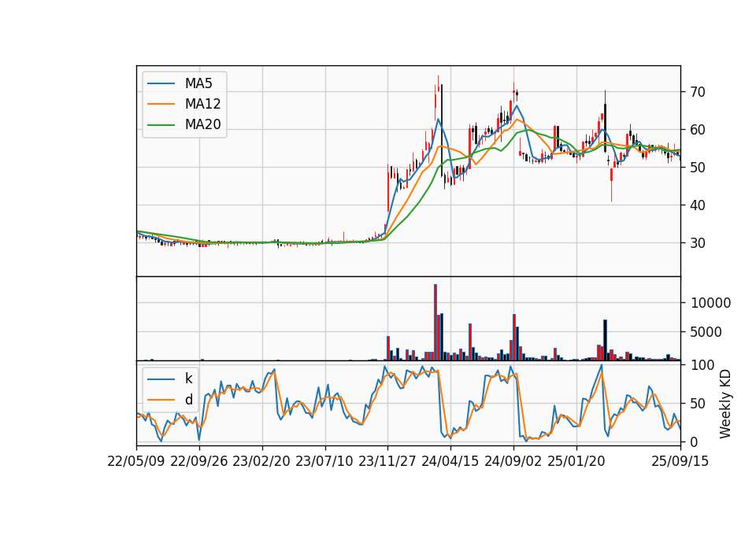Click the 23/11/27 date tick label
Screen dimensions: 756x543
(x=387, y=461)
